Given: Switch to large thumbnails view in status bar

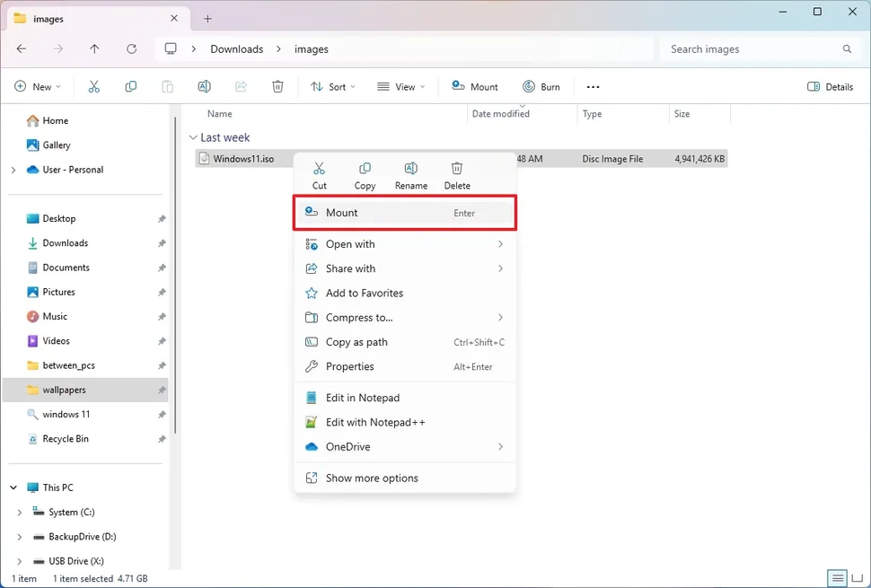Looking at the screenshot, I should click(858, 578).
